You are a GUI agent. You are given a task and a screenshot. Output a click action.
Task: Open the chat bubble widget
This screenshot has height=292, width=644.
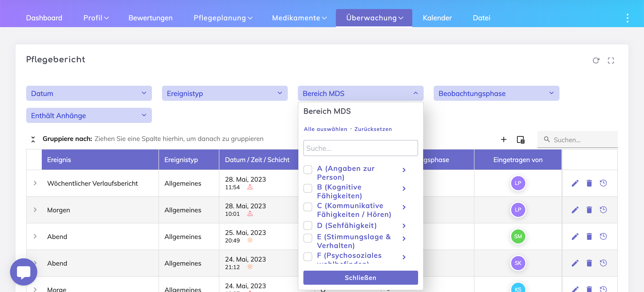tap(24, 272)
